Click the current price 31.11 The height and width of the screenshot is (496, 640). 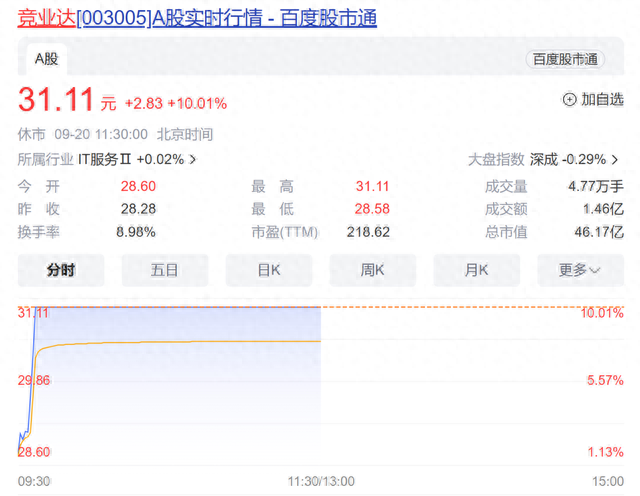coord(56,99)
